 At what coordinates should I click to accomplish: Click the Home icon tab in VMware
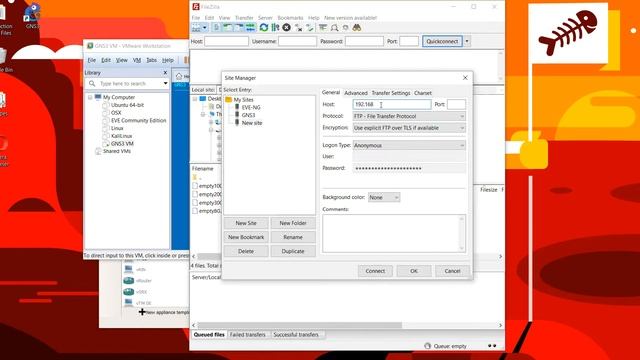(179, 76)
